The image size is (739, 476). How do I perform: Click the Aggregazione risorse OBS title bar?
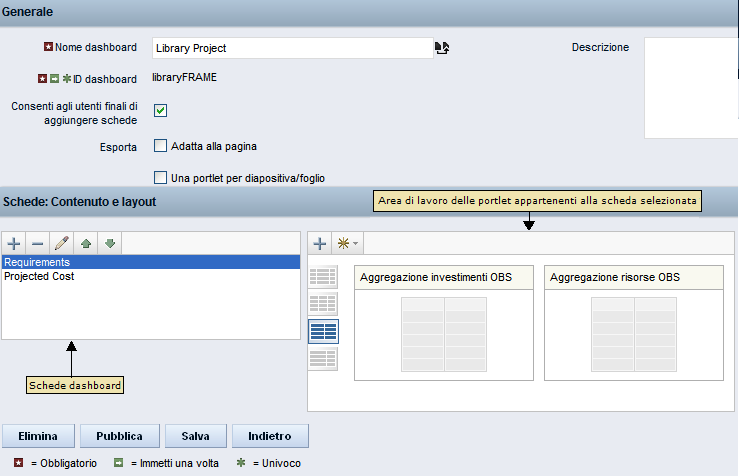click(x=634, y=277)
